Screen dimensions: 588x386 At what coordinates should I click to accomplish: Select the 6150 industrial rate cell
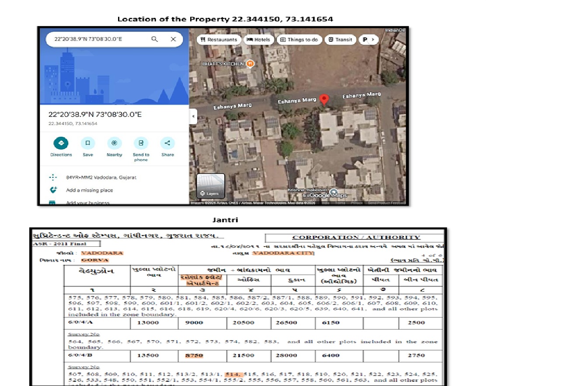[x=339, y=324]
